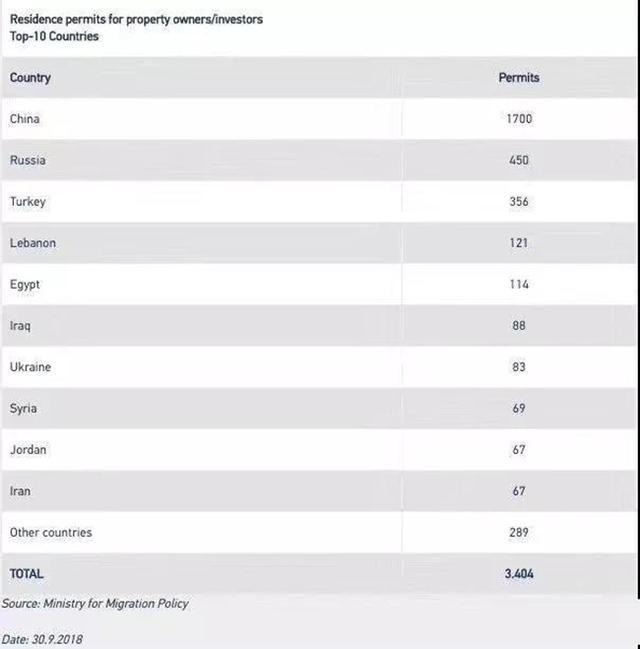The width and height of the screenshot is (640, 649).
Task: Click the 1700 permits value
Action: click(519, 119)
